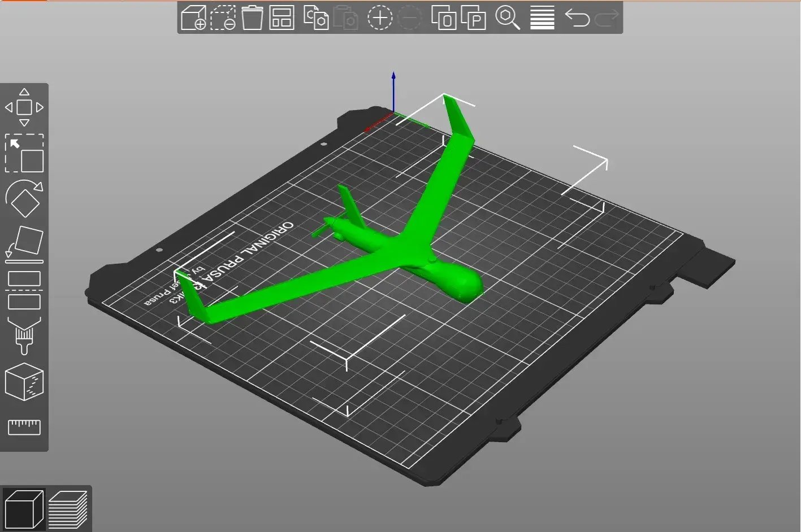Split the model to objects
Viewport: 801px width, 532px height.
[x=444, y=18]
